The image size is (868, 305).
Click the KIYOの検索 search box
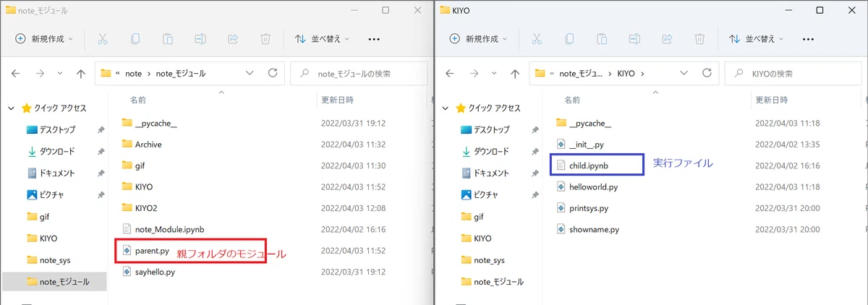click(x=793, y=73)
